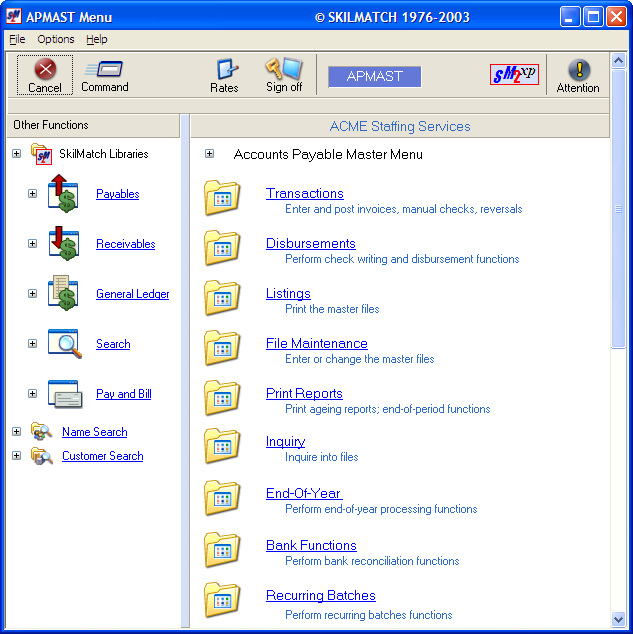Image resolution: width=633 pixels, height=634 pixels.
Task: Open the Help menu
Action: tap(97, 39)
